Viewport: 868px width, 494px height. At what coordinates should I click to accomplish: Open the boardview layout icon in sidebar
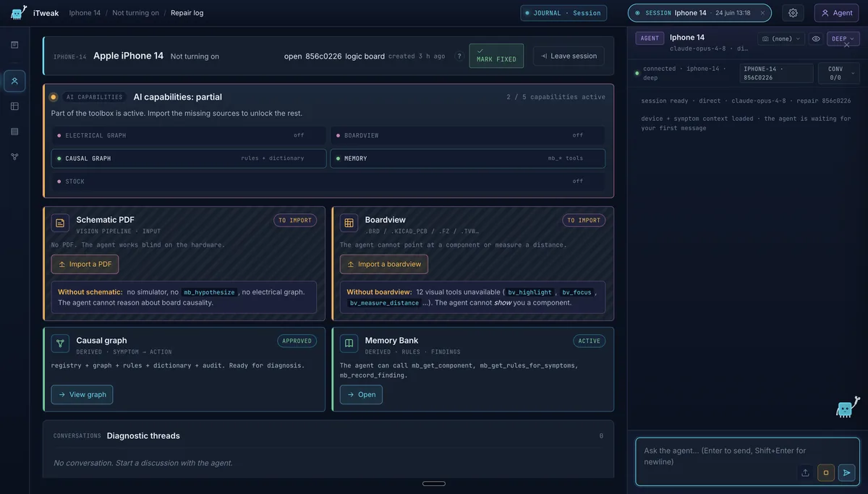click(x=14, y=106)
